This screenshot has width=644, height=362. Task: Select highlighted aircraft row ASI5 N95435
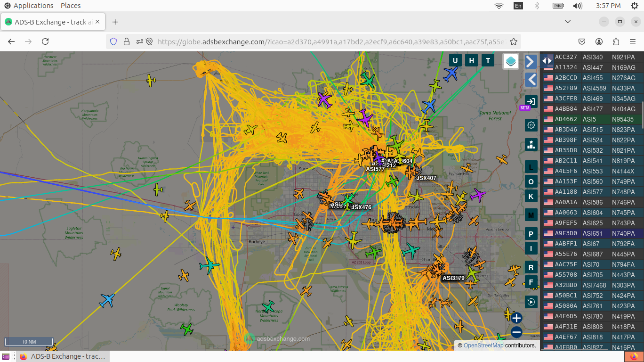pyautogui.click(x=592, y=119)
